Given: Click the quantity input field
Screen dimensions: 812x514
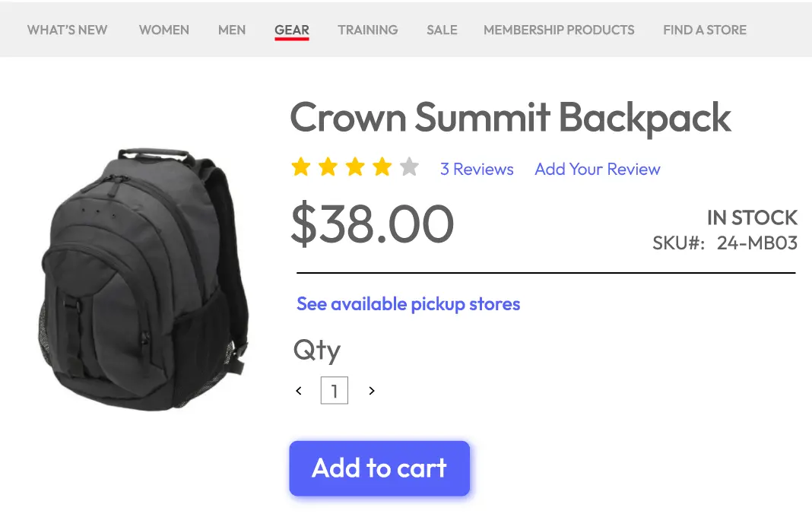Looking at the screenshot, I should click(x=335, y=391).
